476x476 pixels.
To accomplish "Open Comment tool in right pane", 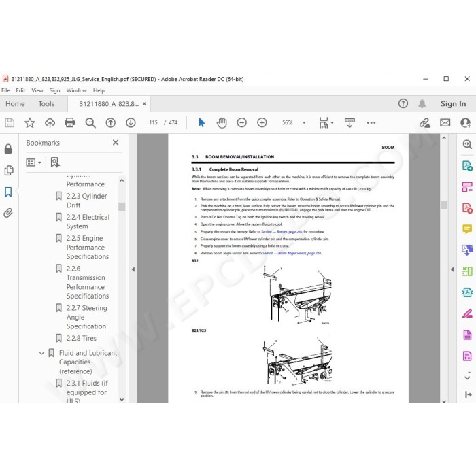I will (x=467, y=228).
